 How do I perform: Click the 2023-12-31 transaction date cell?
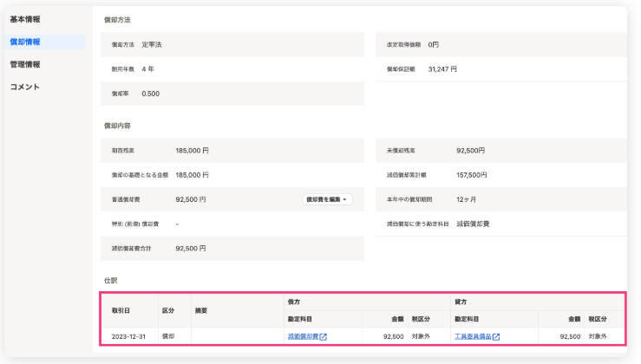tap(130, 336)
